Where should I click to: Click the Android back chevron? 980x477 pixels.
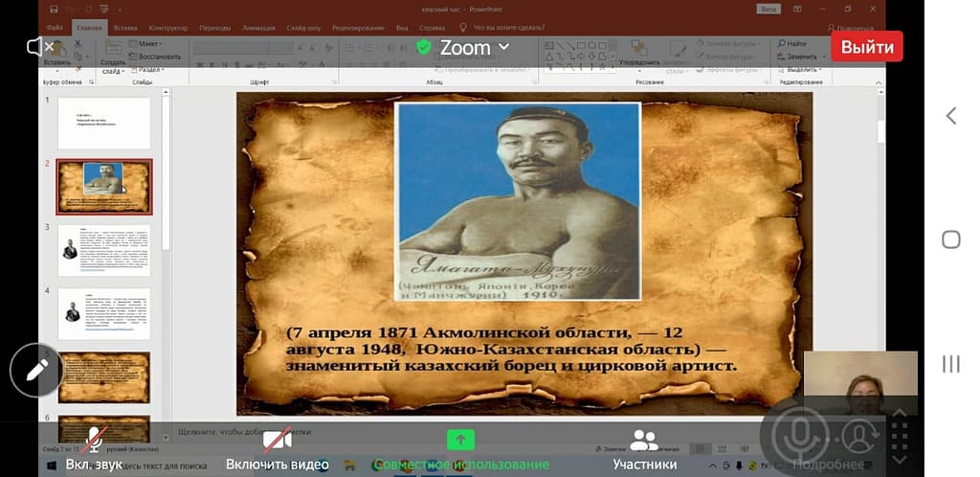tap(950, 116)
